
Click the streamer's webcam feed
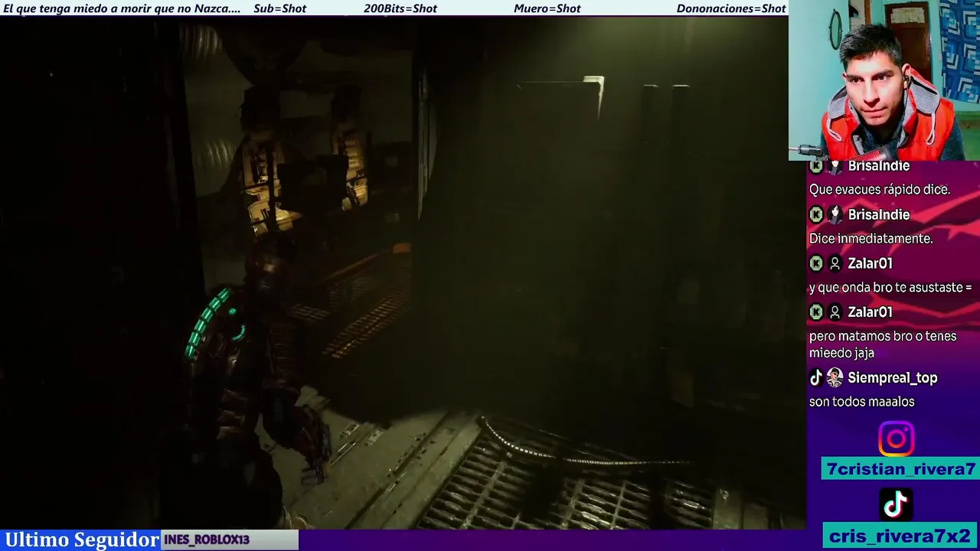pos(884,80)
